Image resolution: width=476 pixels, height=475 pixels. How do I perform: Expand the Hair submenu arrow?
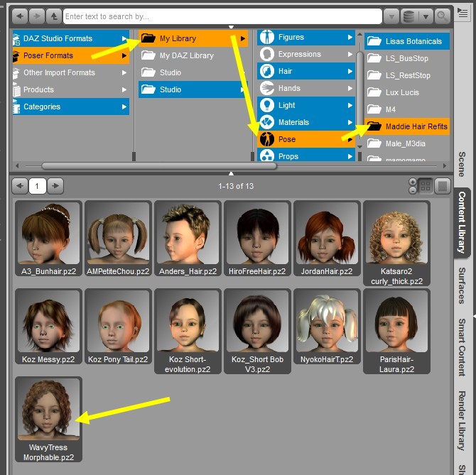click(x=350, y=71)
